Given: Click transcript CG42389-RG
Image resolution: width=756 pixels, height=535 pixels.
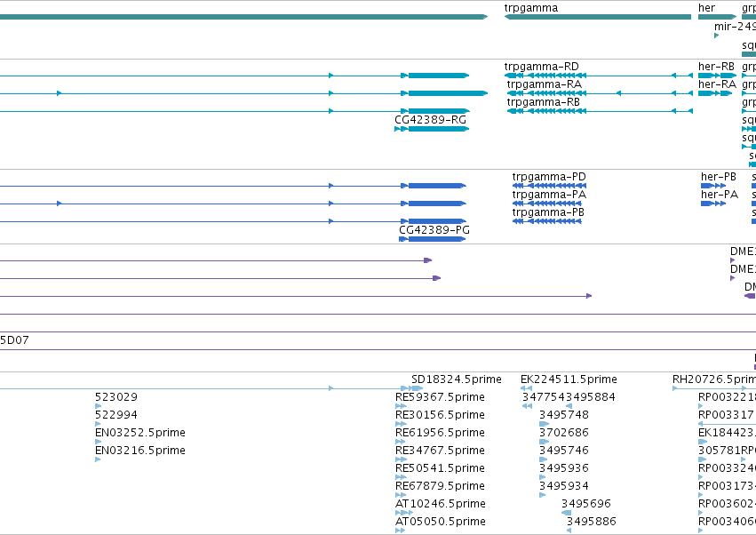Looking at the screenshot, I should tap(431, 120).
